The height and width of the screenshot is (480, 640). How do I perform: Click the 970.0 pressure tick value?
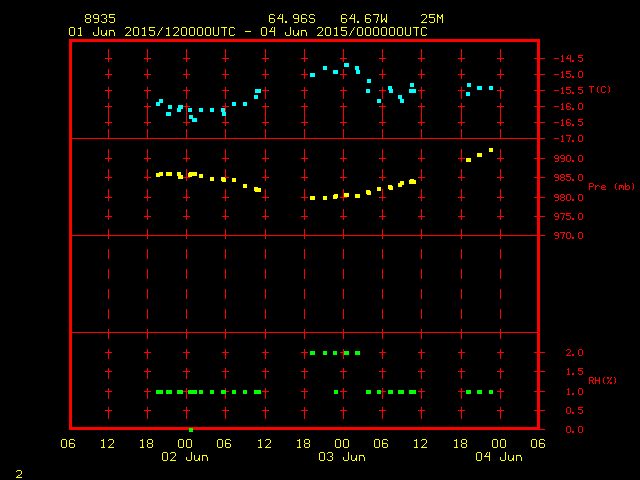coord(569,236)
